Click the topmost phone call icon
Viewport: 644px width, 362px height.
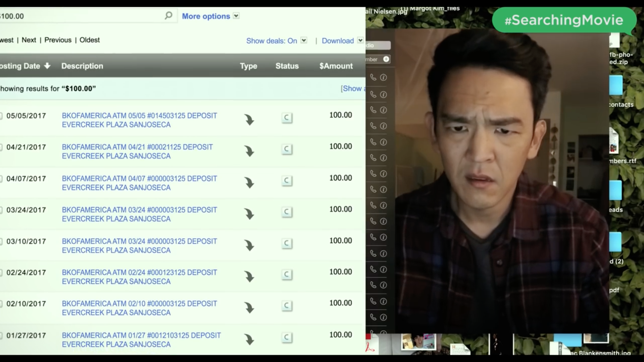[x=373, y=77]
